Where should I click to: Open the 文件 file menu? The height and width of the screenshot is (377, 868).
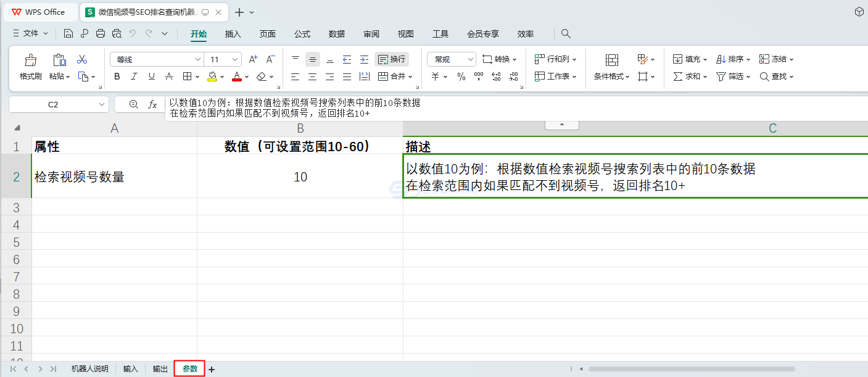pyautogui.click(x=29, y=34)
